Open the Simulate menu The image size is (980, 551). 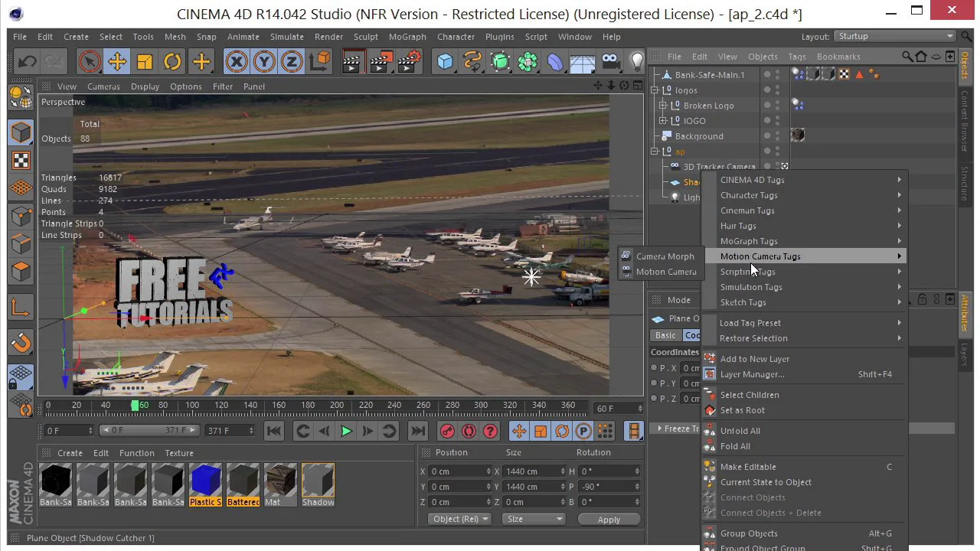(x=287, y=37)
